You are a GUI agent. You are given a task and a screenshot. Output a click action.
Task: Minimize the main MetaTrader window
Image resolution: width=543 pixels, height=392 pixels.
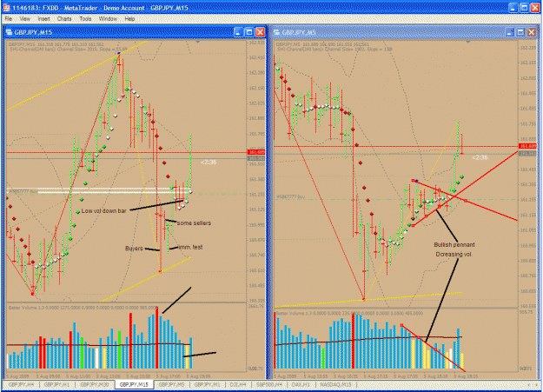click(x=513, y=8)
